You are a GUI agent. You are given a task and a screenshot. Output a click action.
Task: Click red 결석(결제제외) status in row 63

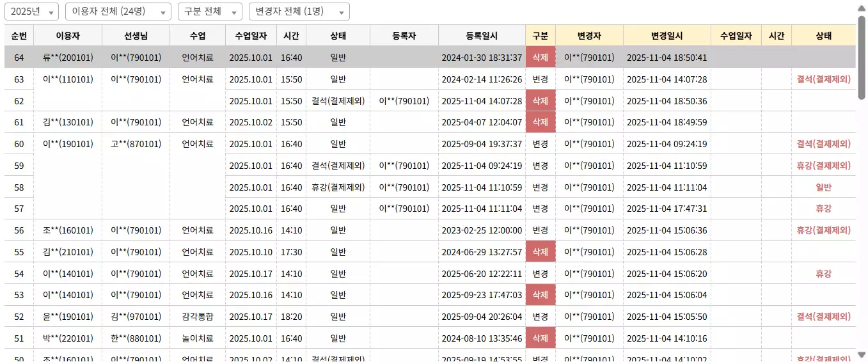pos(823,79)
